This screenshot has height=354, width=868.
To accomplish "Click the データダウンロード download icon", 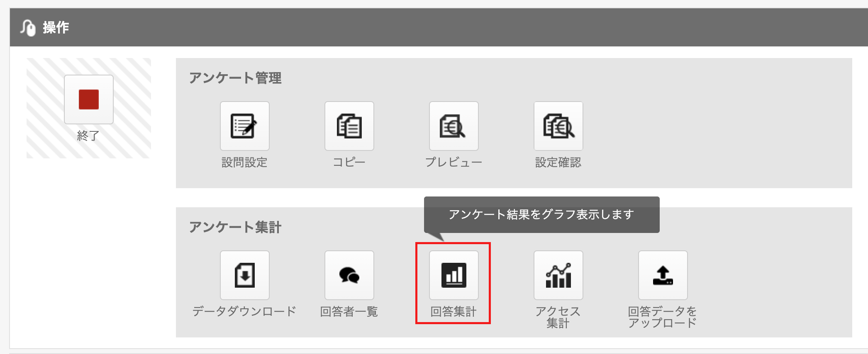I will pyautogui.click(x=245, y=275).
